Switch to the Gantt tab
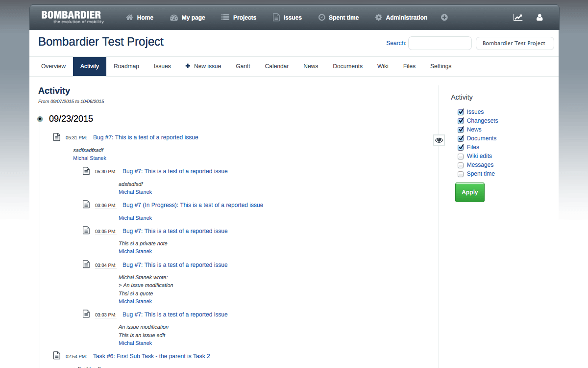Viewport: 588px width, 368px height. 243,66
